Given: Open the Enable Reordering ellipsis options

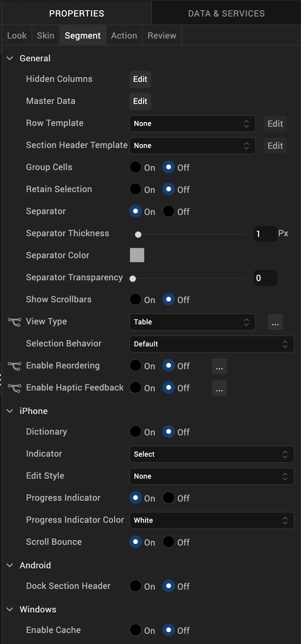Looking at the screenshot, I should point(219,366).
